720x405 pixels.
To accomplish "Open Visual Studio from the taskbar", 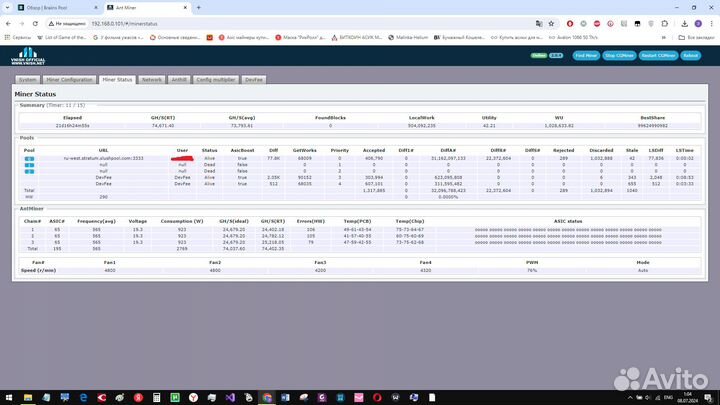I will [230, 398].
